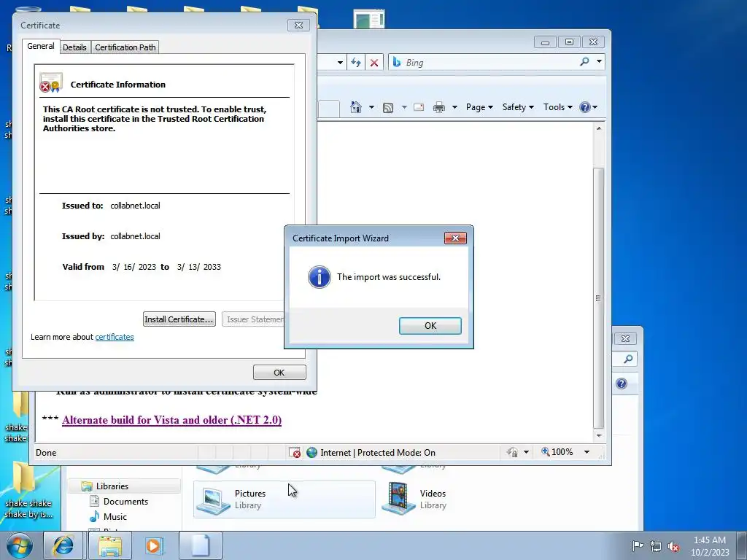Click the Stop loading red X icon
The width and height of the screenshot is (747, 560).
374,63
